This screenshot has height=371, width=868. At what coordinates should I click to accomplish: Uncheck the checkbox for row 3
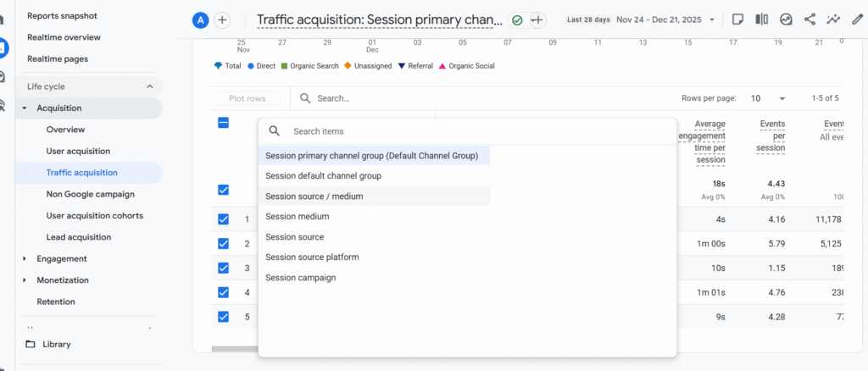tap(224, 268)
